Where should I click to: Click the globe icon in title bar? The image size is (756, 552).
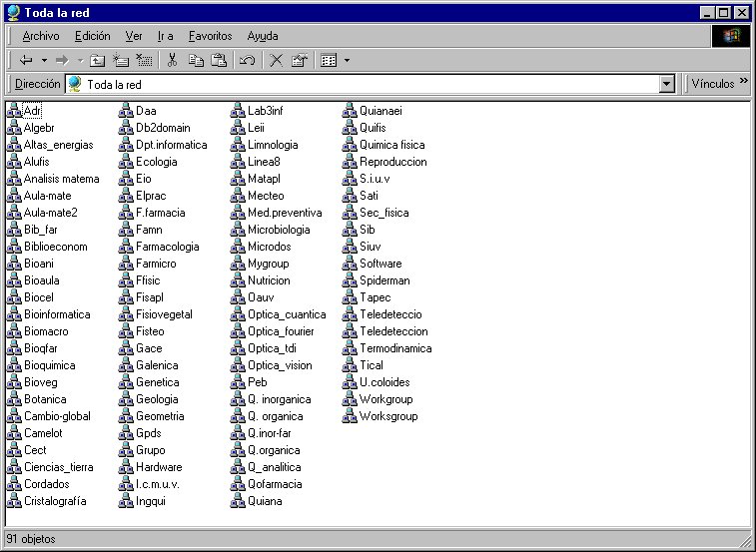14,13
